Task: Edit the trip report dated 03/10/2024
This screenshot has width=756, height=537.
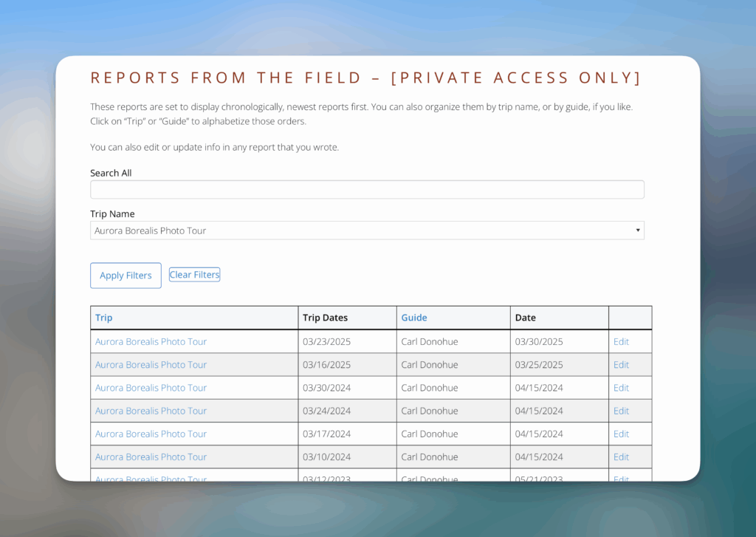Action: pyautogui.click(x=621, y=456)
